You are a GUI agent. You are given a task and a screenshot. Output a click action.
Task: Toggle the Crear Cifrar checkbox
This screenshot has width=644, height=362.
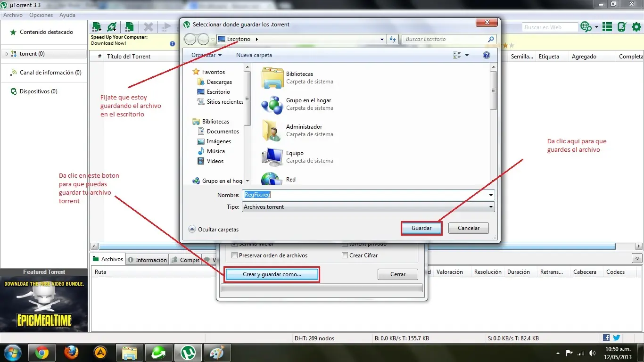tap(345, 255)
